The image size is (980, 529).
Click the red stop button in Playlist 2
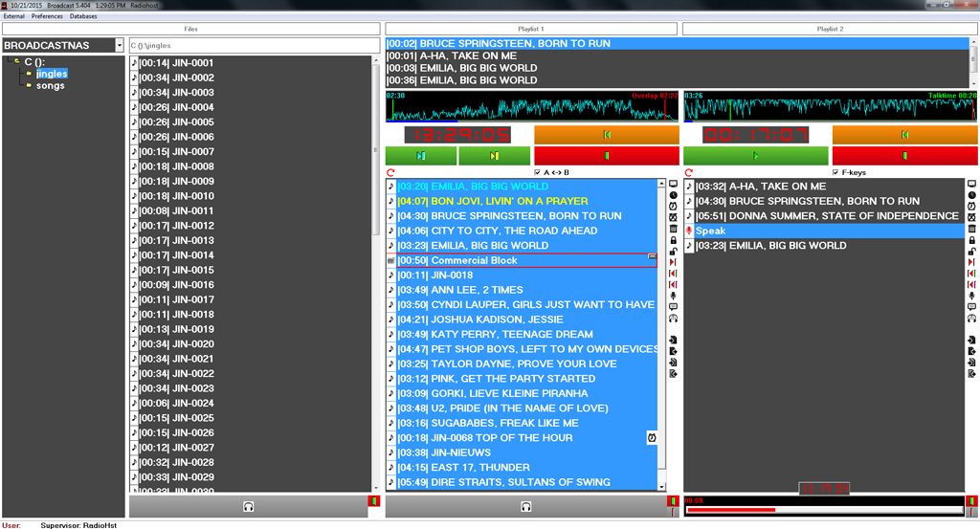905,156
